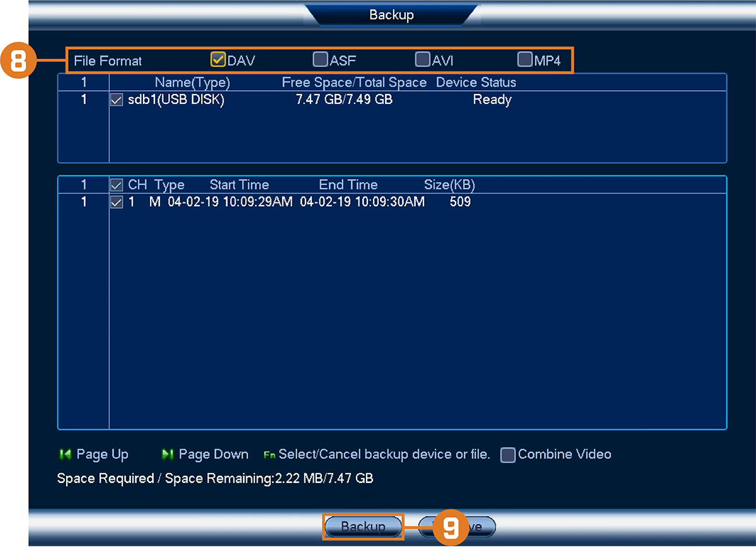Click the Name(Type) column header
756x551 pixels.
(x=192, y=83)
